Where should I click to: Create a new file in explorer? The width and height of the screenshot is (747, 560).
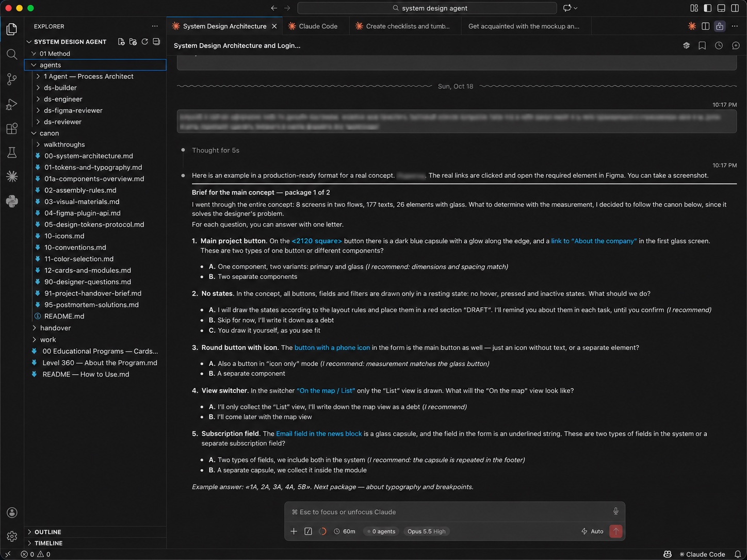(121, 42)
